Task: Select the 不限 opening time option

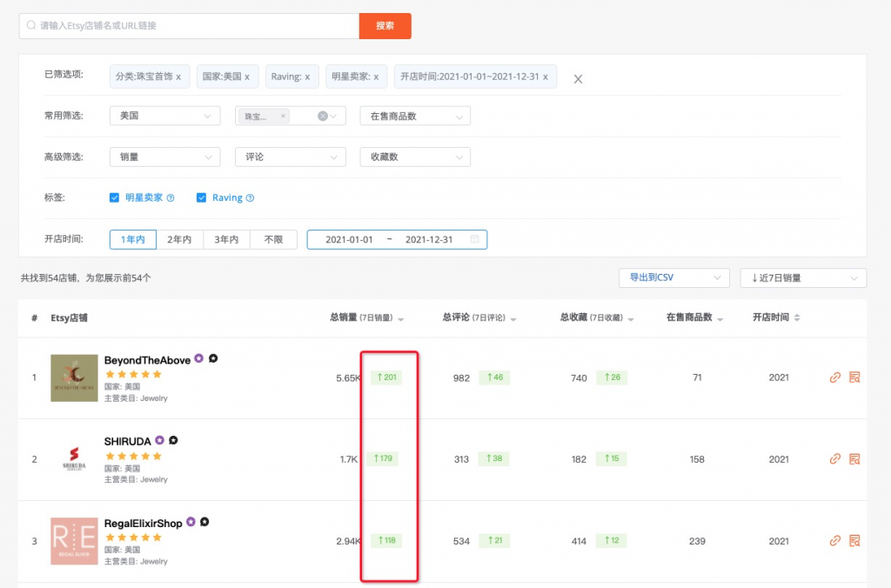Action: pos(273,239)
